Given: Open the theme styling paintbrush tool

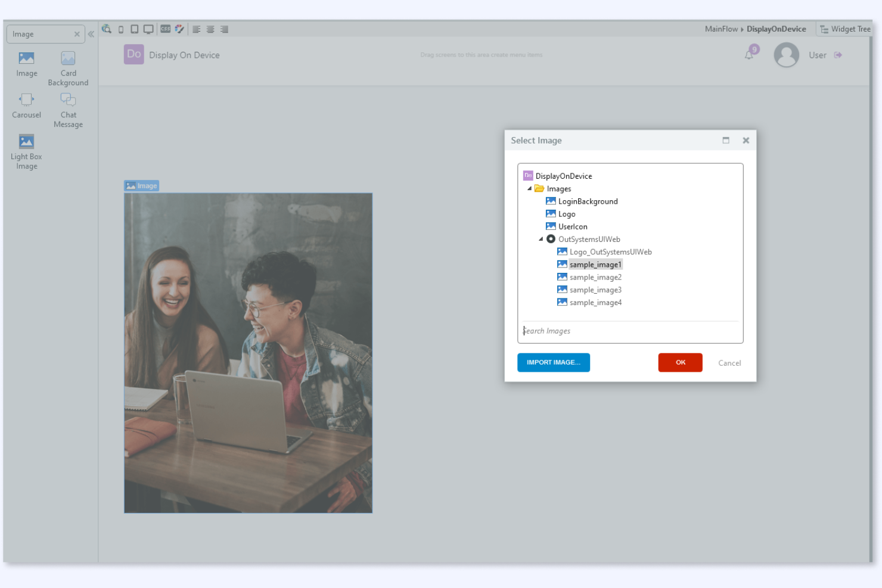Looking at the screenshot, I should coord(179,29).
